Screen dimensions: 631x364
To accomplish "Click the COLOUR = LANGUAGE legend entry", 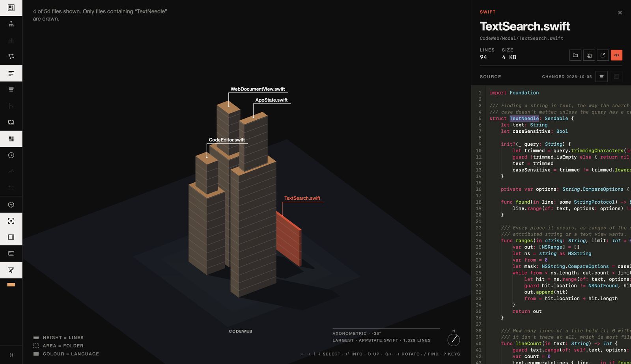I will coord(66,354).
